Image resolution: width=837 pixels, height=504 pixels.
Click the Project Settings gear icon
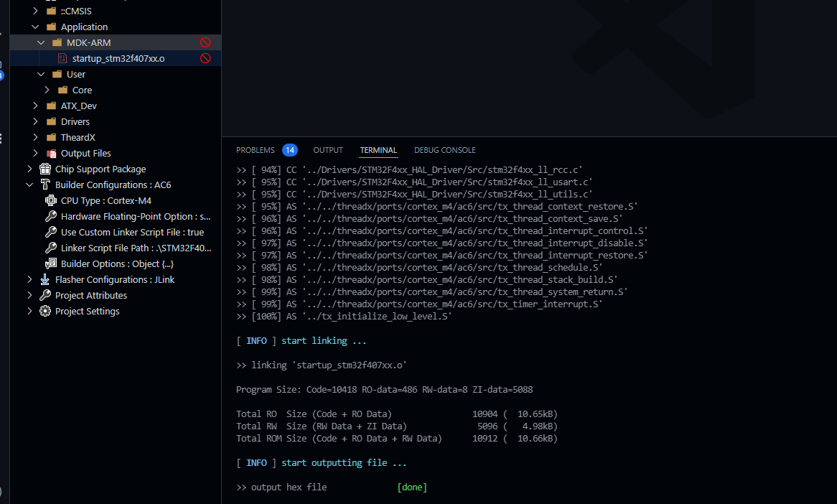[x=45, y=311]
